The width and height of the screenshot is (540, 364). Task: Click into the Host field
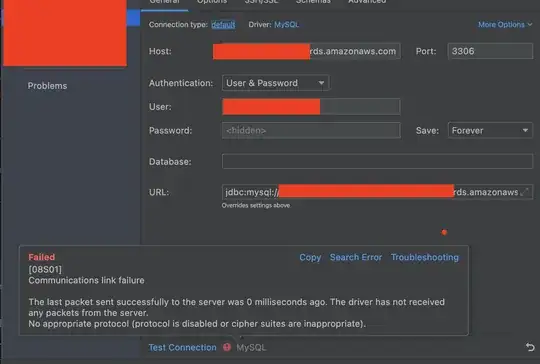pos(307,51)
